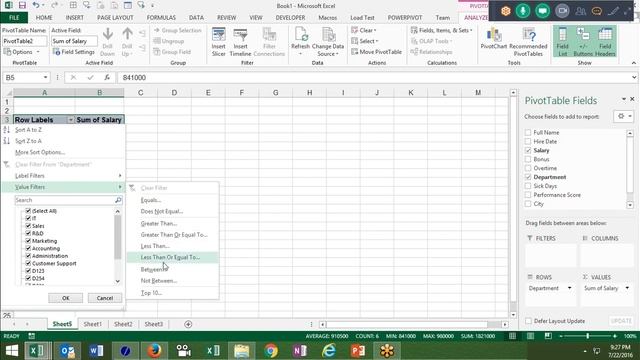640x360 pixels.
Task: Uncheck Marketing in filter list
Action: [x=28, y=241]
